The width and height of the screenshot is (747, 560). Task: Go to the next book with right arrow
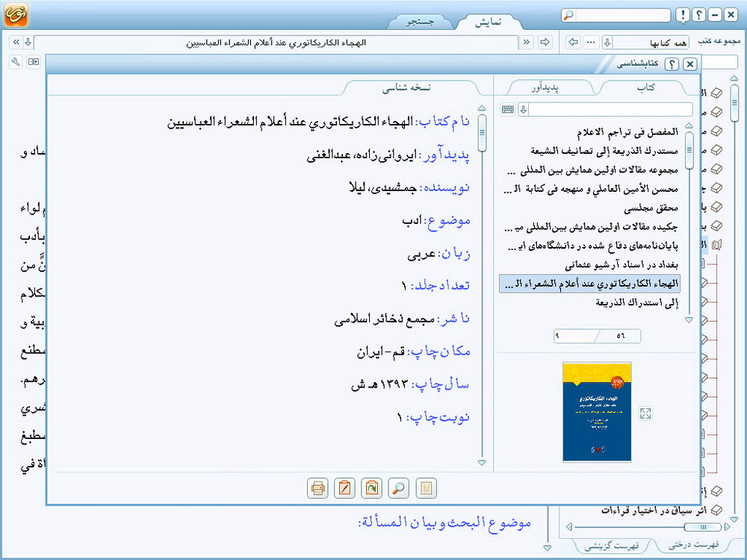click(545, 43)
